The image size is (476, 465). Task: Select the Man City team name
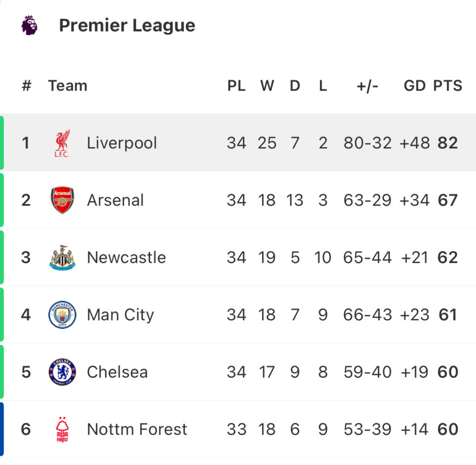coord(120,315)
